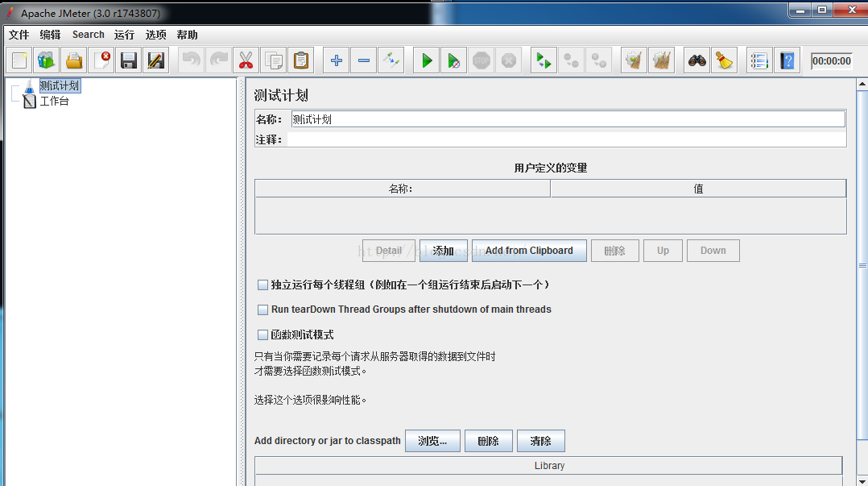Click Start no pauses icon
Image resolution: width=868 pixels, height=486 pixels.
(454, 60)
